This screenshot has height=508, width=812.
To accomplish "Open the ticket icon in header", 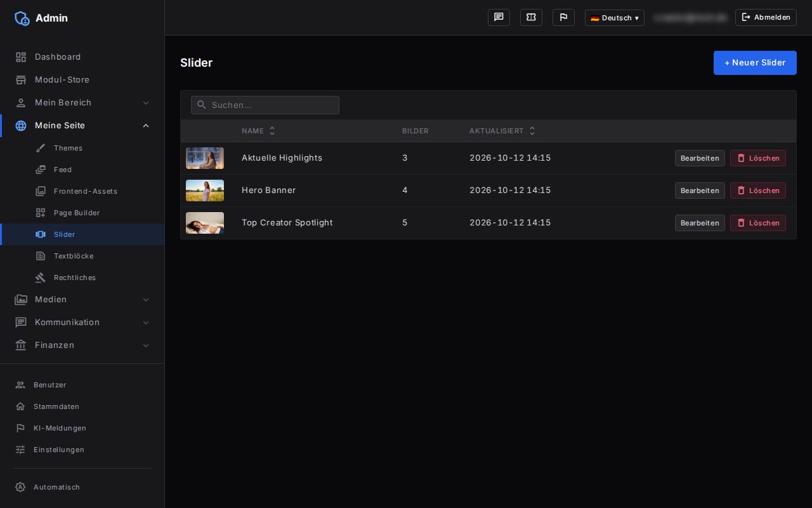I will 531,18.
